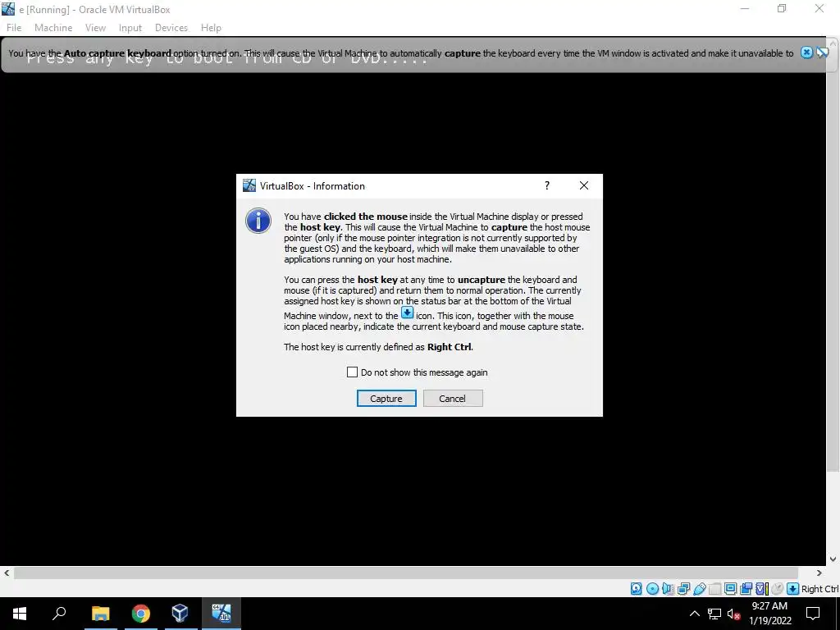840x630 pixels.
Task: Click the dialog help question mark
Action: (x=547, y=185)
